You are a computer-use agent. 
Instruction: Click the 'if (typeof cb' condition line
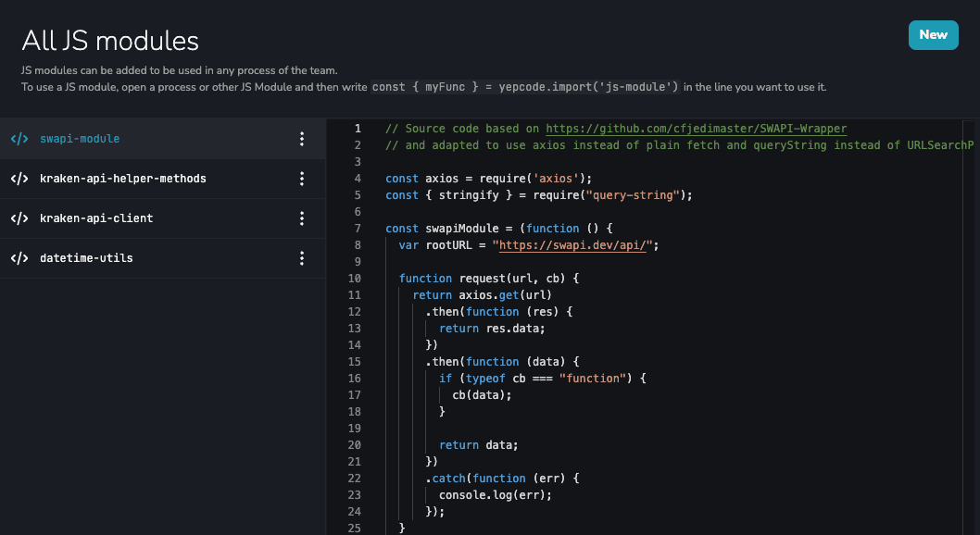(x=543, y=379)
